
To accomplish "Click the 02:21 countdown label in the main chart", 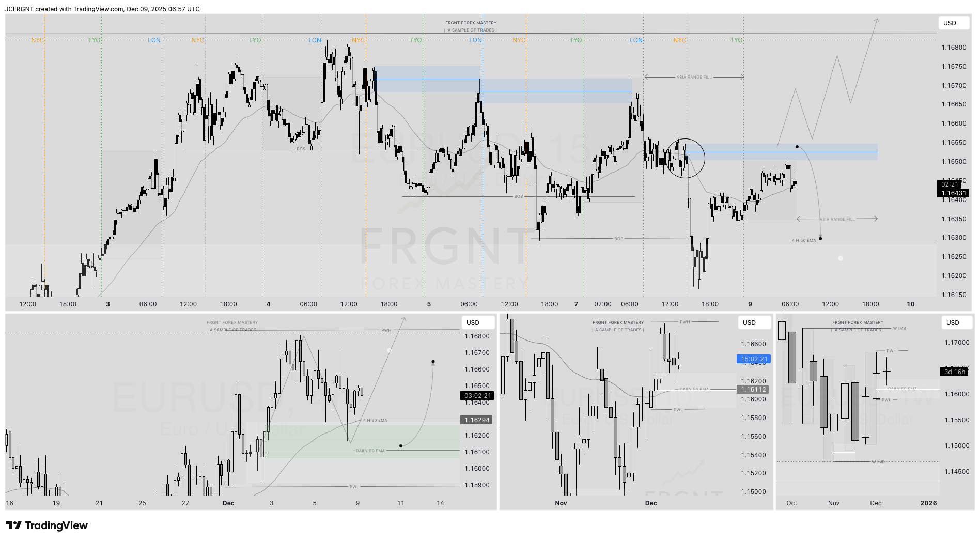I will tap(950, 184).
